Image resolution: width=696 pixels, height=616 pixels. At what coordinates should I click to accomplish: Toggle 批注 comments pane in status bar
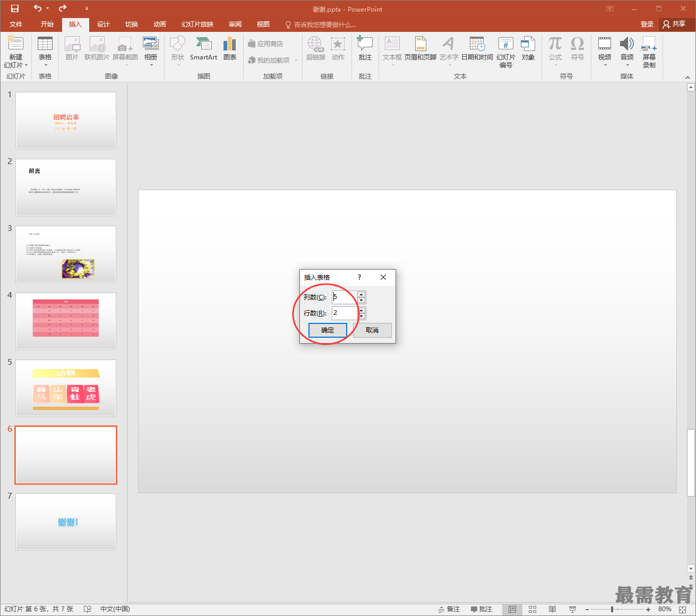click(482, 609)
